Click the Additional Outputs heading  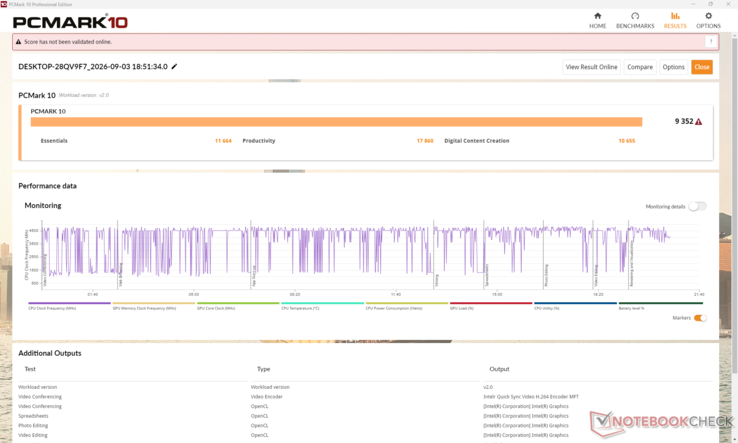tap(49, 353)
